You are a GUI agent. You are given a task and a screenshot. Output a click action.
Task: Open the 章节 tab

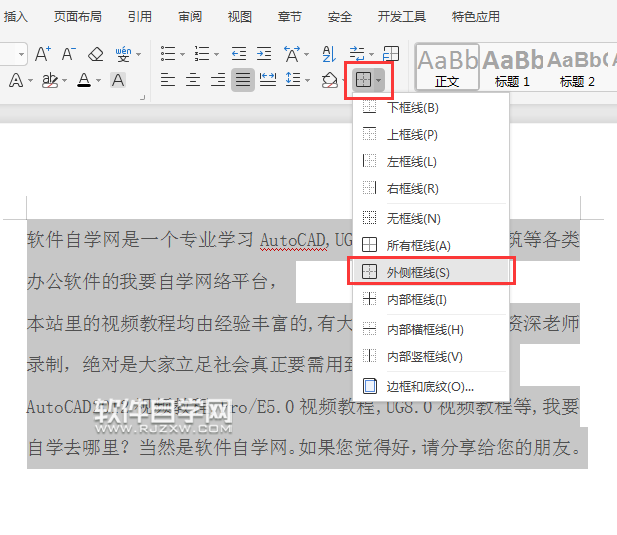point(290,17)
